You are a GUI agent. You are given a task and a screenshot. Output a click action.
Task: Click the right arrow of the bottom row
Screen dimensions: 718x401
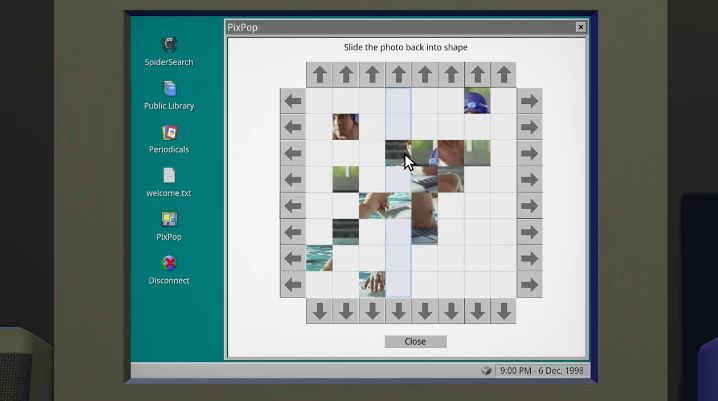click(x=530, y=285)
